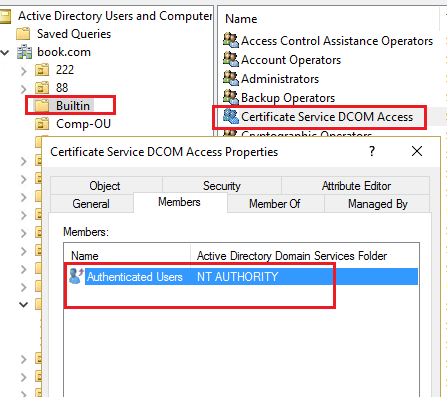Click the Saved Queries folder icon
This screenshot has width=447, height=397.
pos(23,34)
